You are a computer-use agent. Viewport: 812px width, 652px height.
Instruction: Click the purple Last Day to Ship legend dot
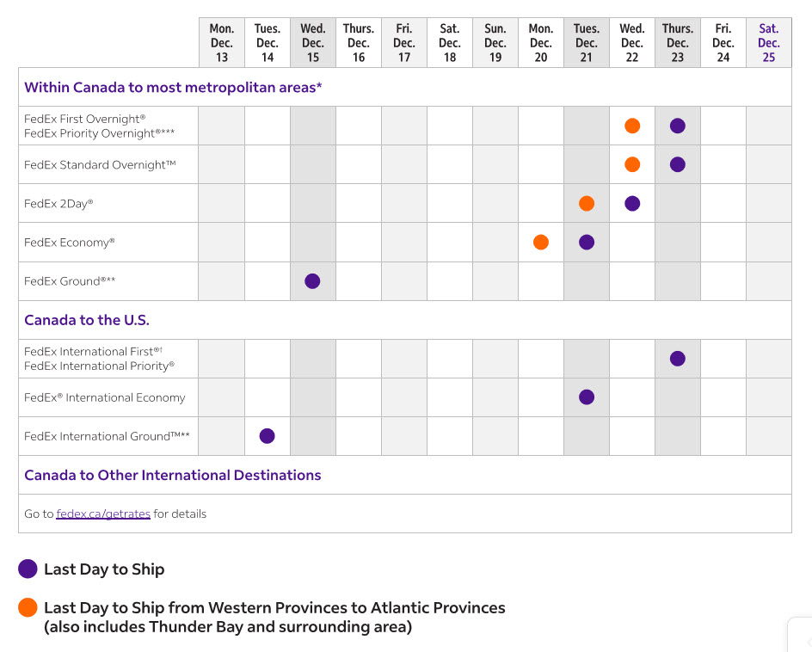(28, 569)
